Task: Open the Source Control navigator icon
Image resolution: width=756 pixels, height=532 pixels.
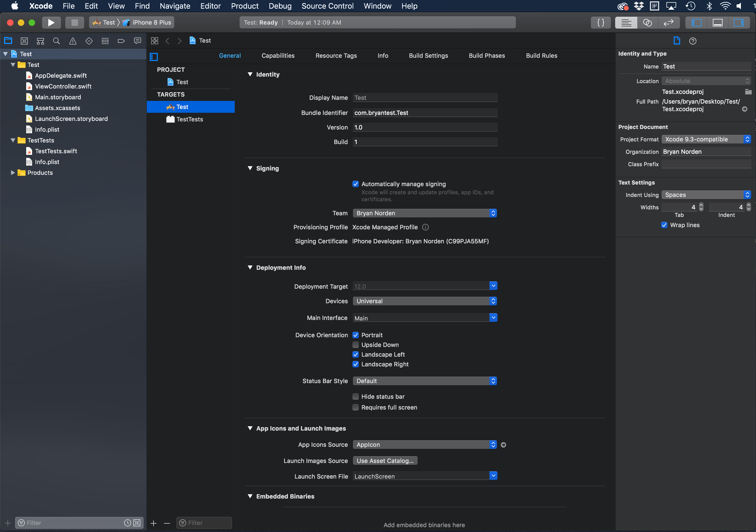Action: (x=24, y=41)
